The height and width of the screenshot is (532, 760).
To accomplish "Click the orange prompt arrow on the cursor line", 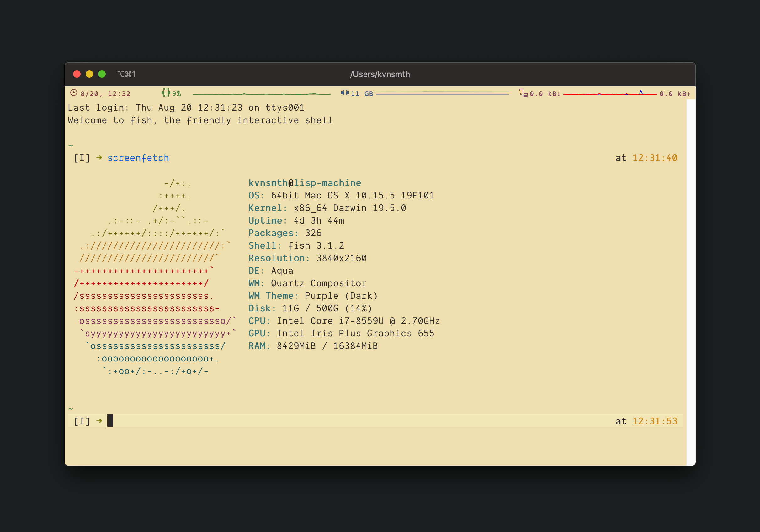I will tap(99, 421).
